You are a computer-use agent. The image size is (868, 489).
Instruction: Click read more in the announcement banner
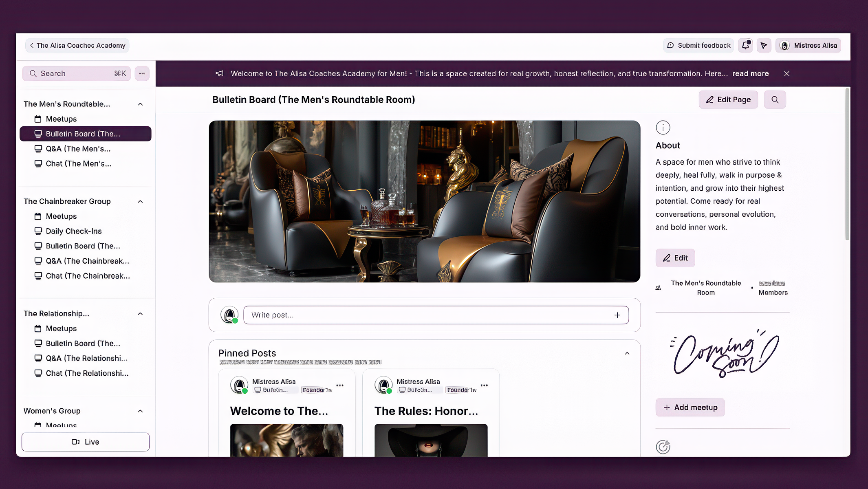pyautogui.click(x=750, y=73)
